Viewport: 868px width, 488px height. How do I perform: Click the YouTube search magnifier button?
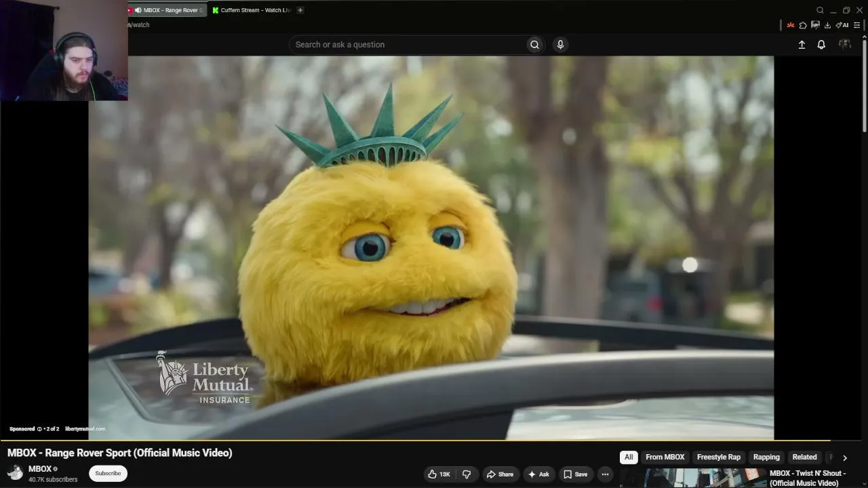[534, 45]
